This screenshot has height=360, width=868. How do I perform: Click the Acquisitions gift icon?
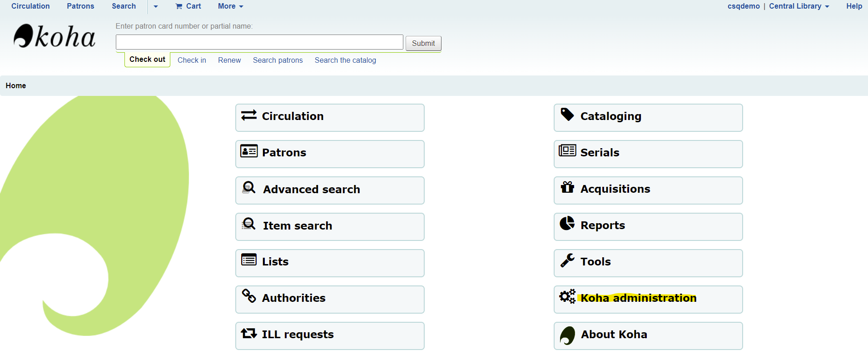click(567, 187)
